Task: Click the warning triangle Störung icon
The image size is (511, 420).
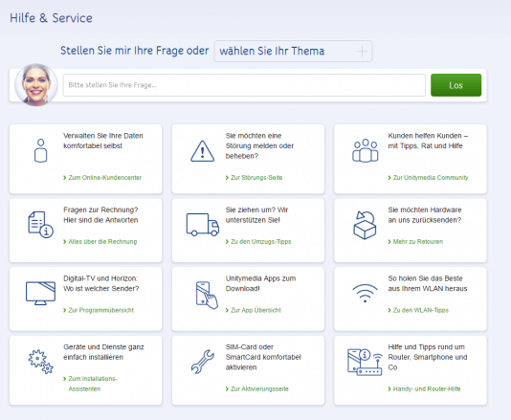Action: [x=202, y=151]
